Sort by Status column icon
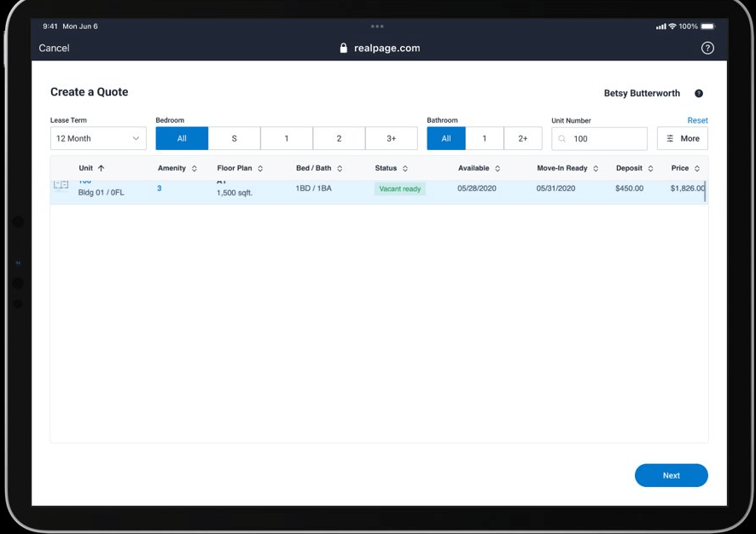756x534 pixels. coord(405,169)
